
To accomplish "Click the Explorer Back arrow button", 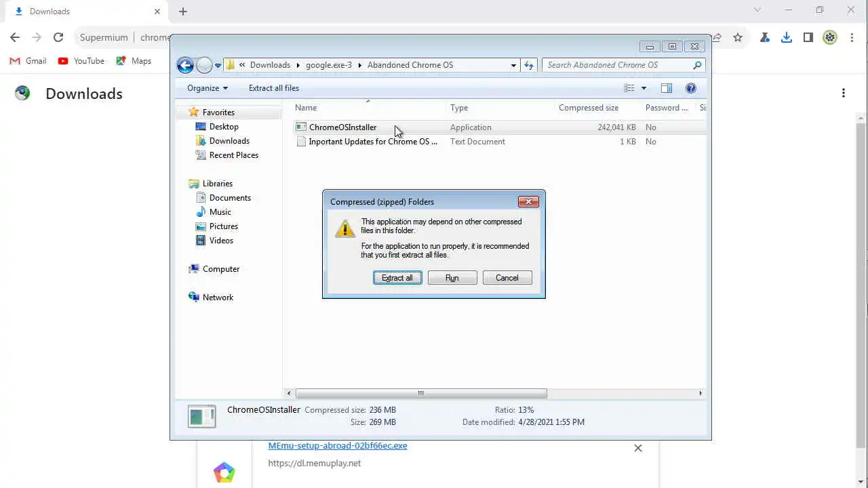I will 185,65.
